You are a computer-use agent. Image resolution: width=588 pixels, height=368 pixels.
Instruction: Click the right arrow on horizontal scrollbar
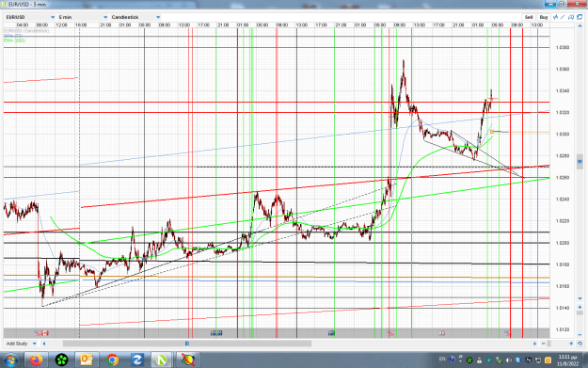point(534,344)
